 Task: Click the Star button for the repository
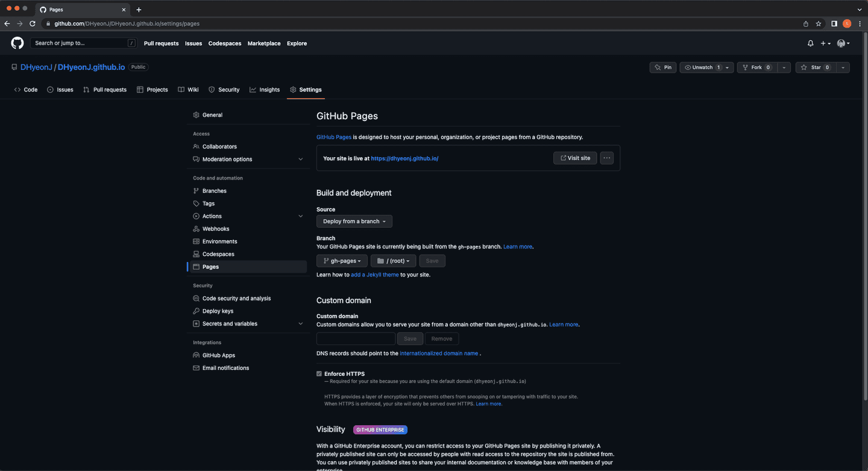click(x=816, y=67)
